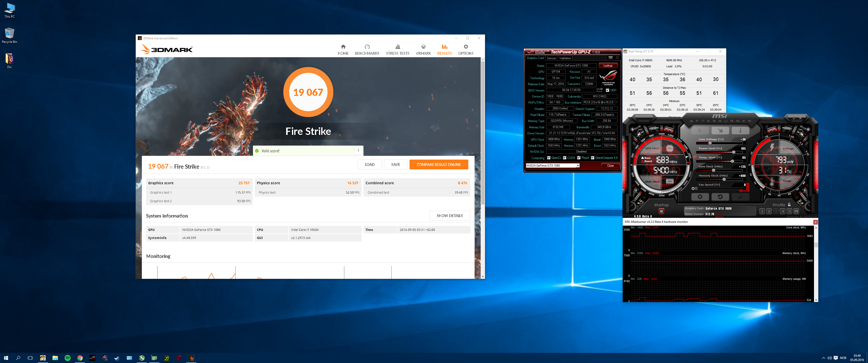
Task: Click the 3DMark results vertical scrollbar
Action: [482, 168]
